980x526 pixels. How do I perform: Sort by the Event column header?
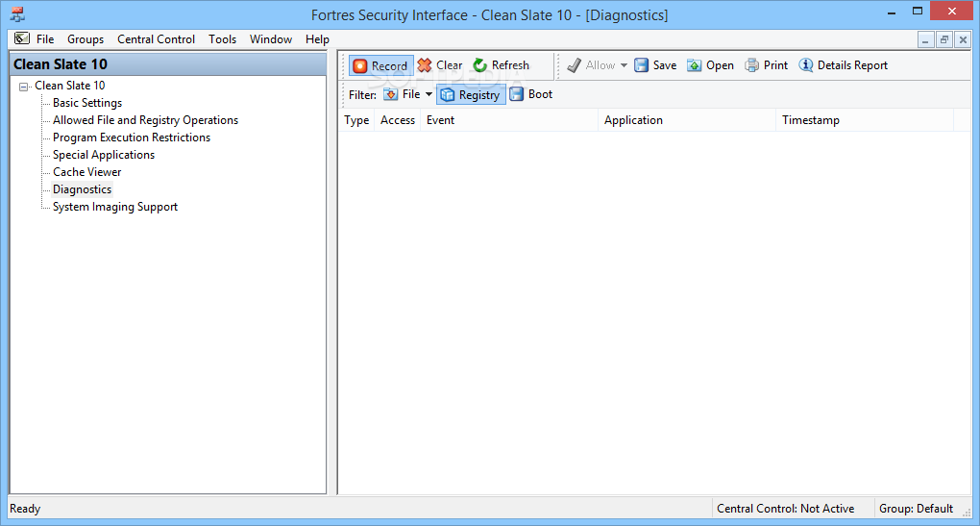coord(509,120)
